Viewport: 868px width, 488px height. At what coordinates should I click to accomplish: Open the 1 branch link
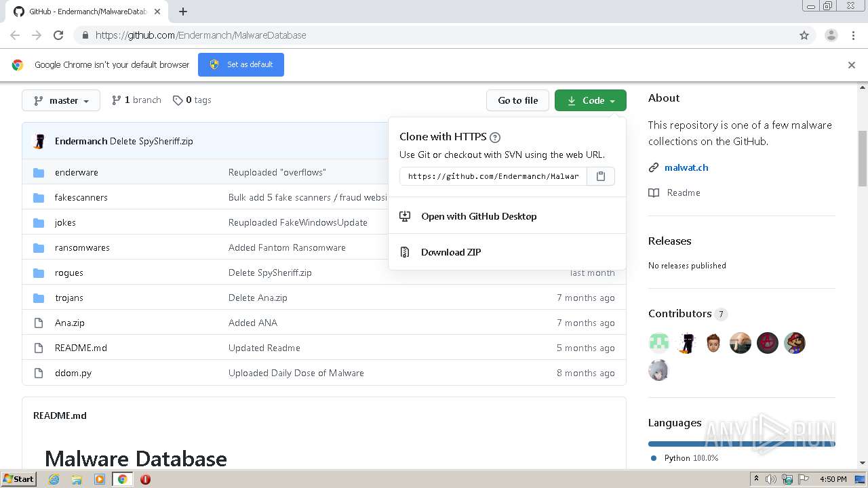(x=136, y=100)
